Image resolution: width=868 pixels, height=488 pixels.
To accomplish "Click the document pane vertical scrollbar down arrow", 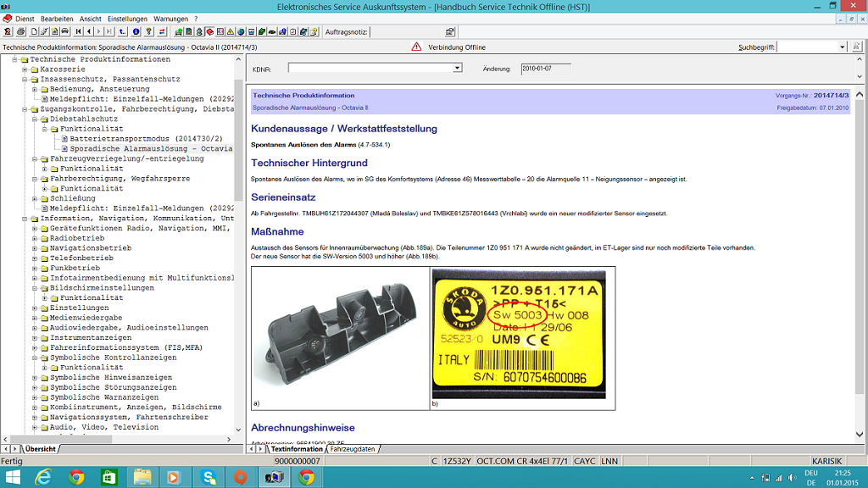I will tap(860, 435).
